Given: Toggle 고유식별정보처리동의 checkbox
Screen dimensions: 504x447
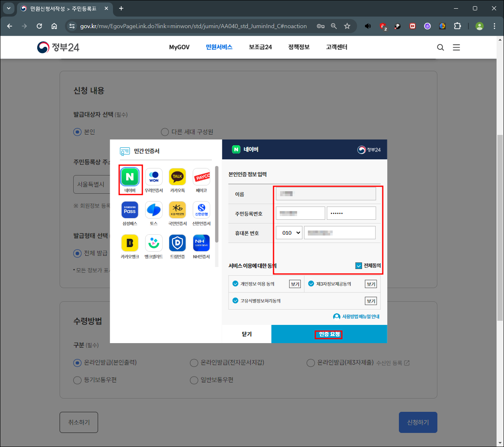Looking at the screenshot, I should point(235,300).
